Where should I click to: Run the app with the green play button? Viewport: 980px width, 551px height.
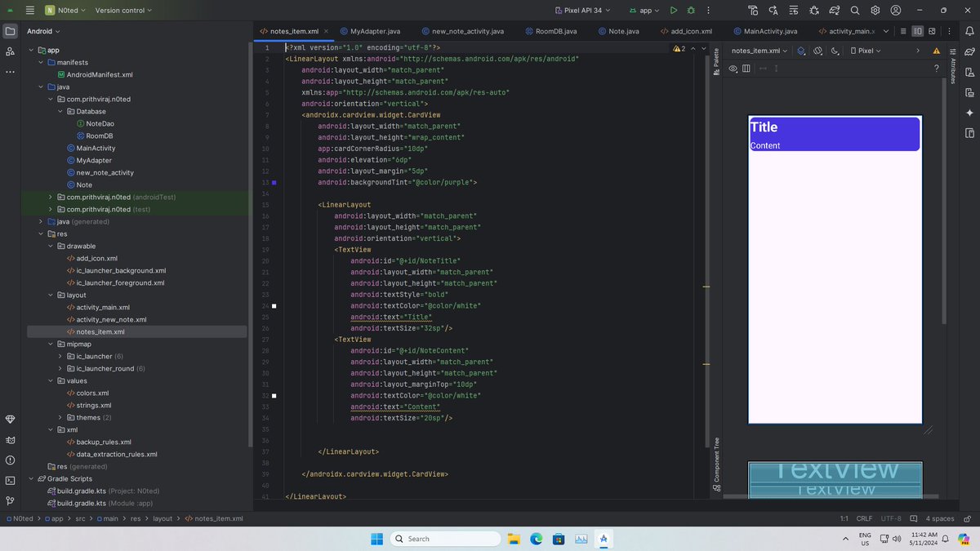tap(673, 11)
